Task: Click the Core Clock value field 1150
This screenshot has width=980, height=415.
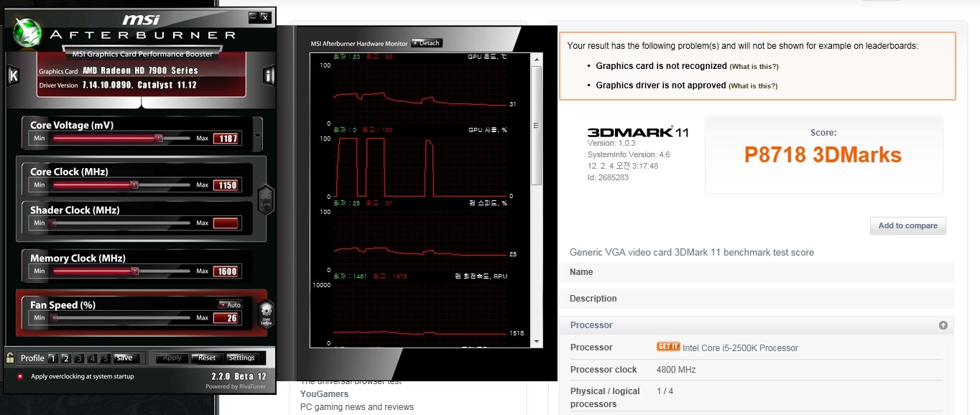Action: (226, 185)
